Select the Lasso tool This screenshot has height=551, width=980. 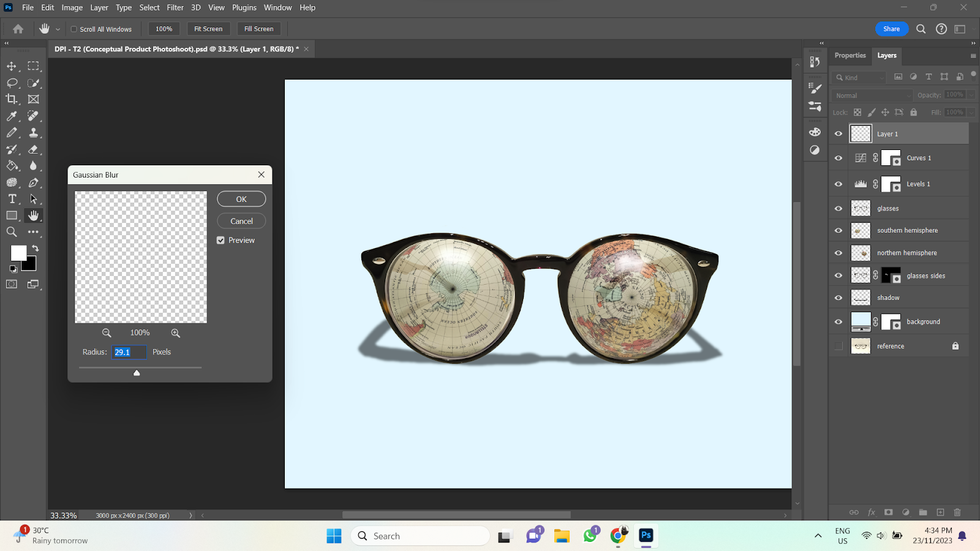click(12, 83)
